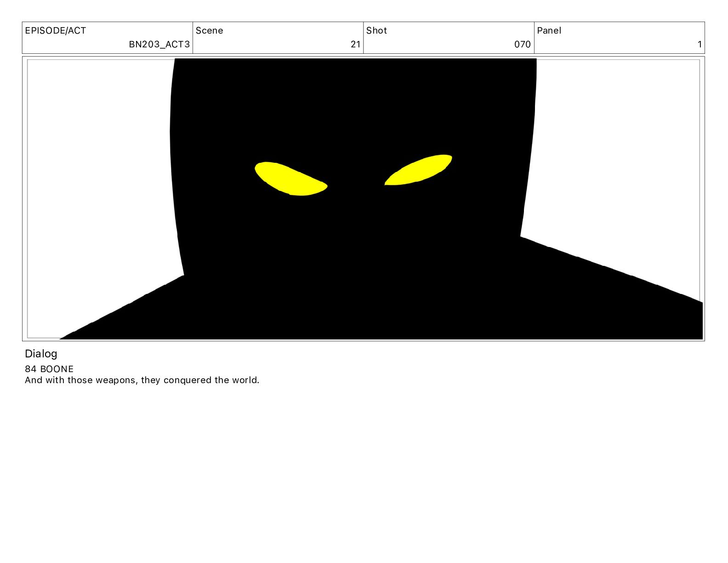Image resolution: width=728 pixels, height=563 pixels.
Task: Select panel number 1
Action: tap(700, 45)
